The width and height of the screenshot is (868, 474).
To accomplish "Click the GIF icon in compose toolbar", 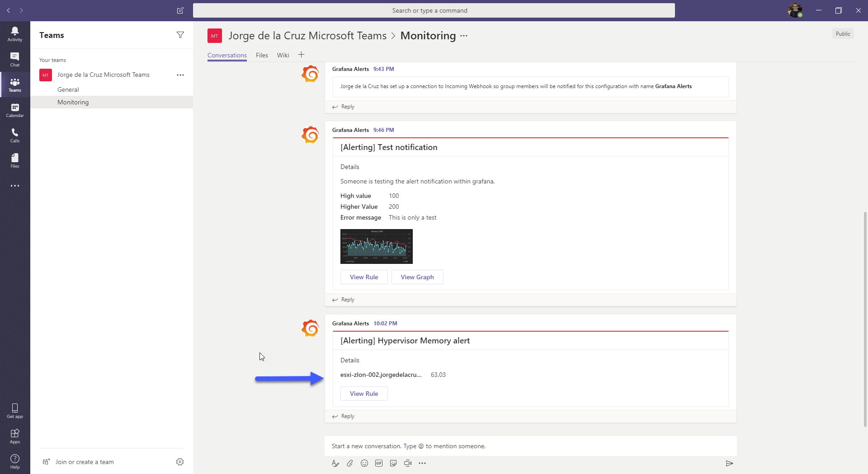I will click(x=379, y=463).
